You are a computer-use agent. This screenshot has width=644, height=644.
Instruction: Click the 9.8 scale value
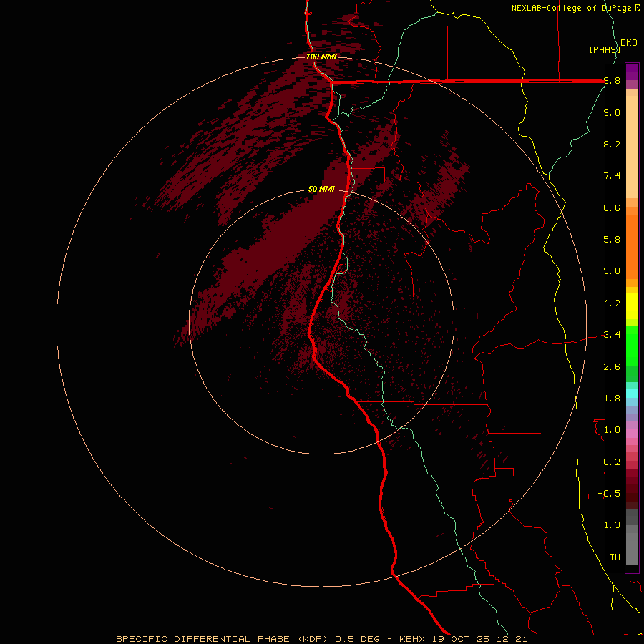[612, 81]
